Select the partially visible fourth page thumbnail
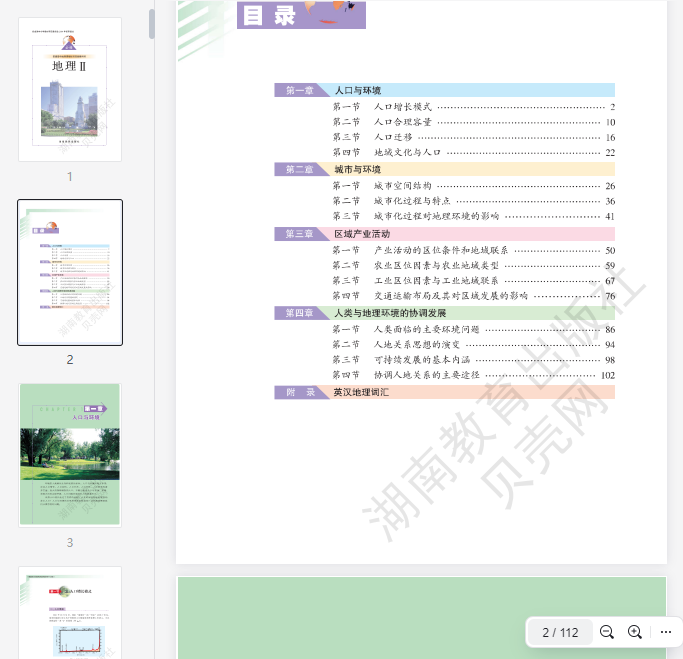The image size is (683, 659). click(70, 612)
